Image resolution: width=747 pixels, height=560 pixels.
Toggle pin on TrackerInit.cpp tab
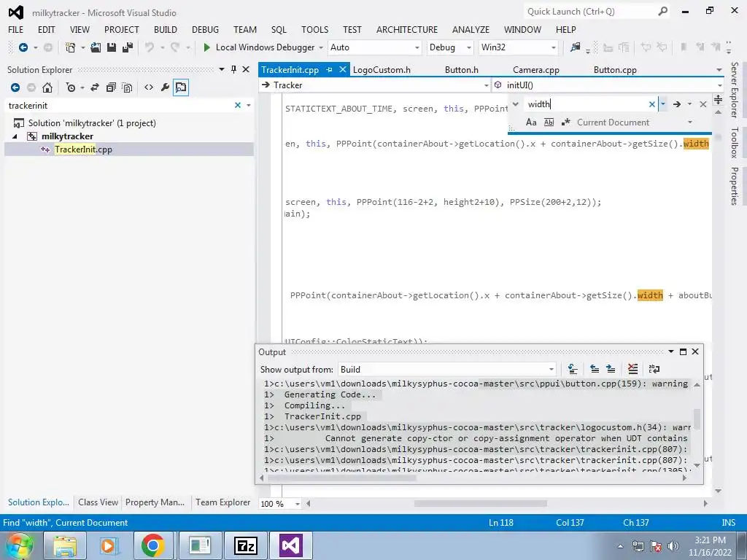pos(329,69)
